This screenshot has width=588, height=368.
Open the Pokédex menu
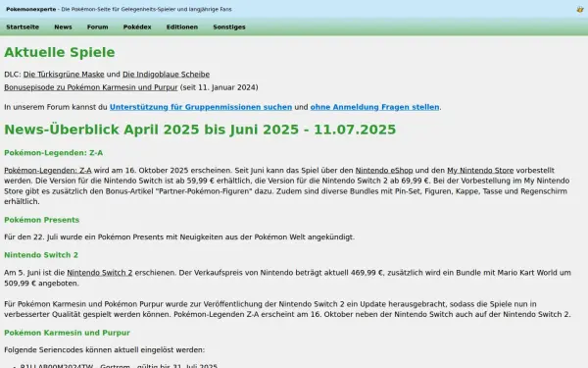click(x=137, y=27)
